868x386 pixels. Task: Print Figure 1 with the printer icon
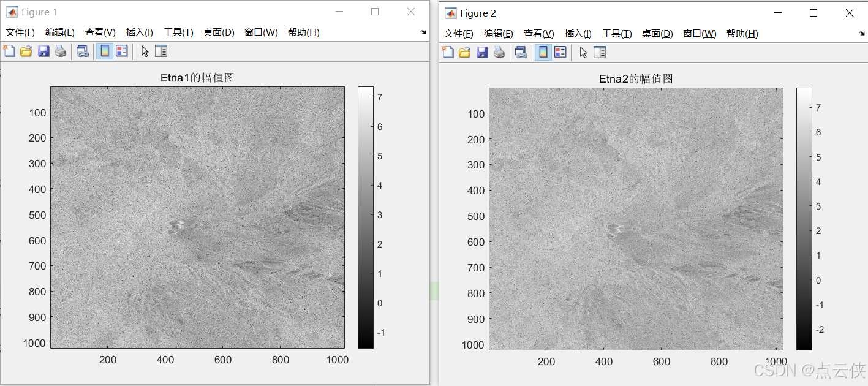[60, 51]
